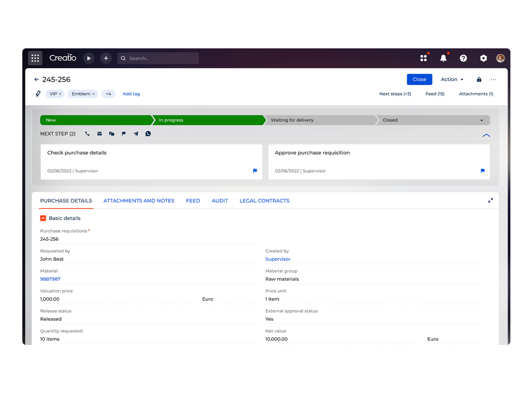Click the WhatsApp icon in Next Step
Viewport: 532px width, 393px height.
coord(148,134)
